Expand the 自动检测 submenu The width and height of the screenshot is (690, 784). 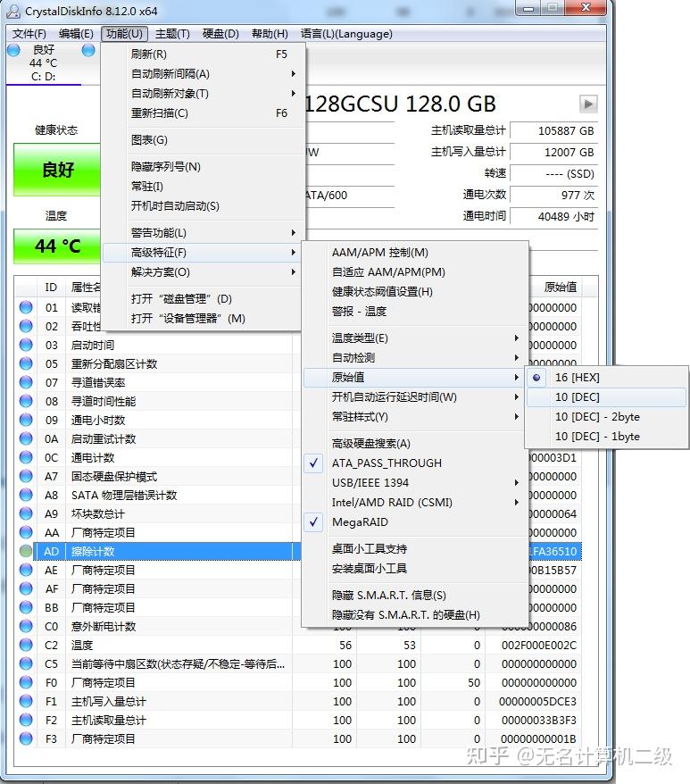click(x=415, y=357)
